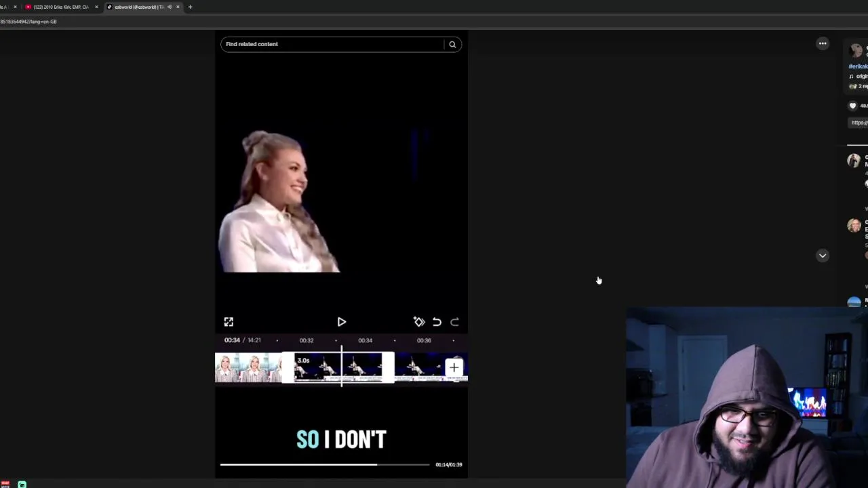Image resolution: width=868 pixels, height=488 pixels.
Task: Click the 00:34 / 14:21 timecode readout
Action: [x=243, y=340]
